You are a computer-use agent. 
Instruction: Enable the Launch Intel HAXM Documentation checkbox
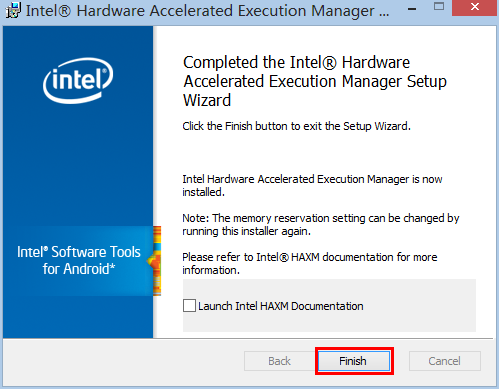click(x=189, y=306)
